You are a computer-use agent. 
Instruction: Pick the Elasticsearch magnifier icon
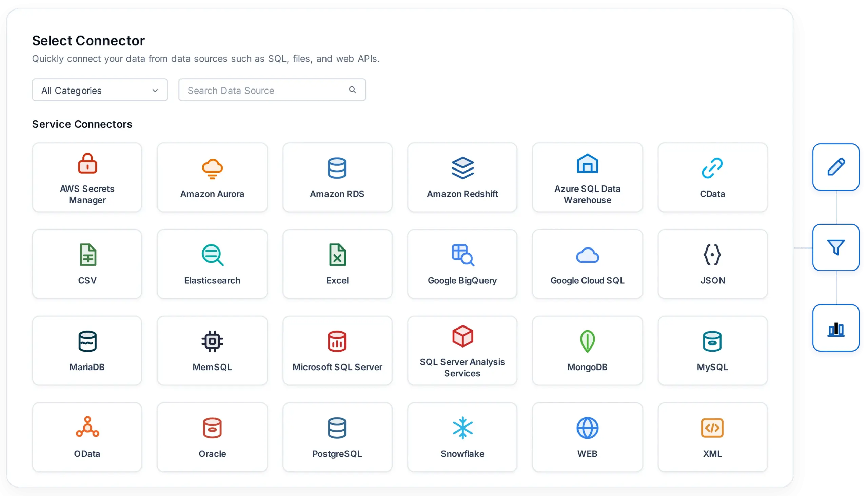click(213, 255)
